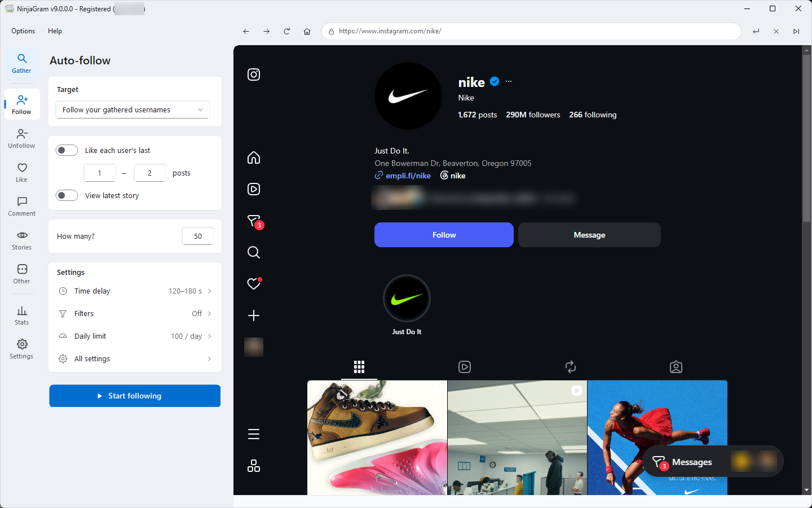
Task: Click the 'How many?' number field
Action: (198, 236)
